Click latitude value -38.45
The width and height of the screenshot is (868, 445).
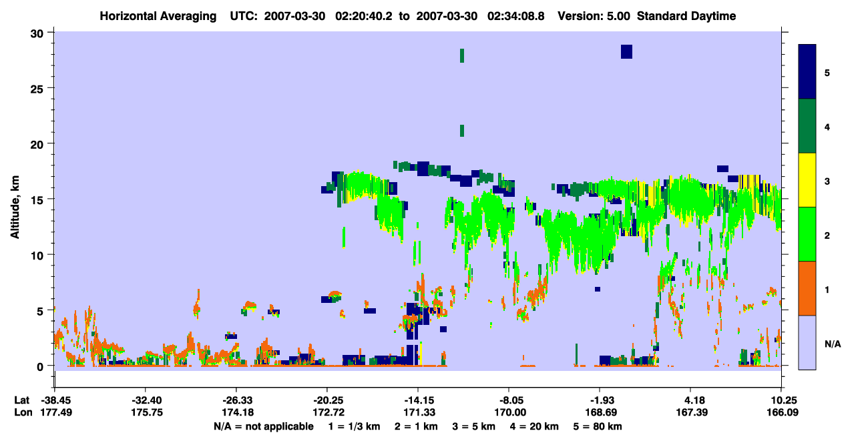pyautogui.click(x=54, y=400)
